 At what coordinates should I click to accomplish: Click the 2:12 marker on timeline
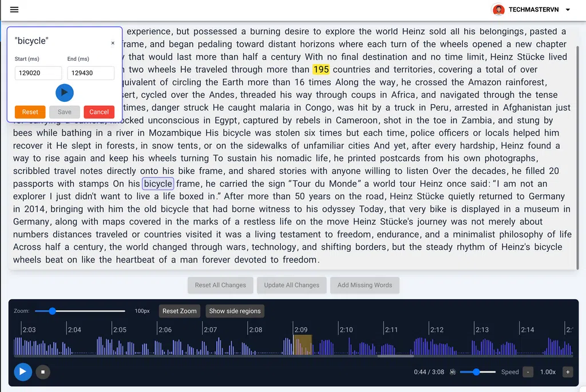pyautogui.click(x=437, y=330)
